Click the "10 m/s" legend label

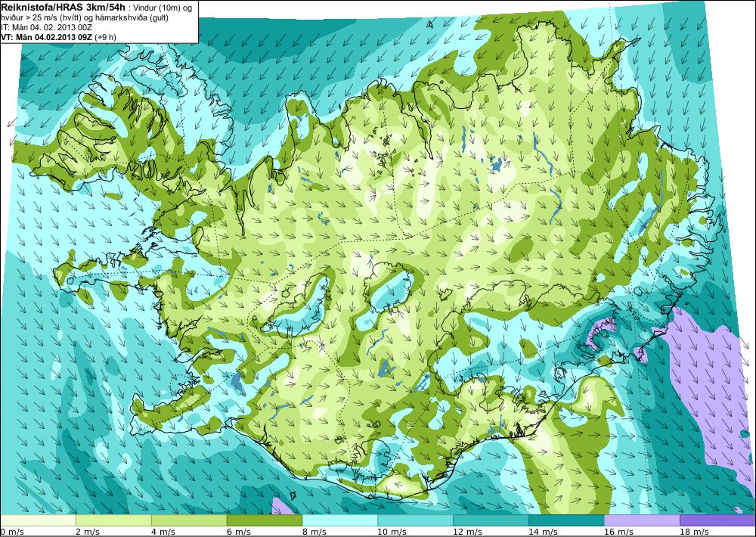coord(392,532)
